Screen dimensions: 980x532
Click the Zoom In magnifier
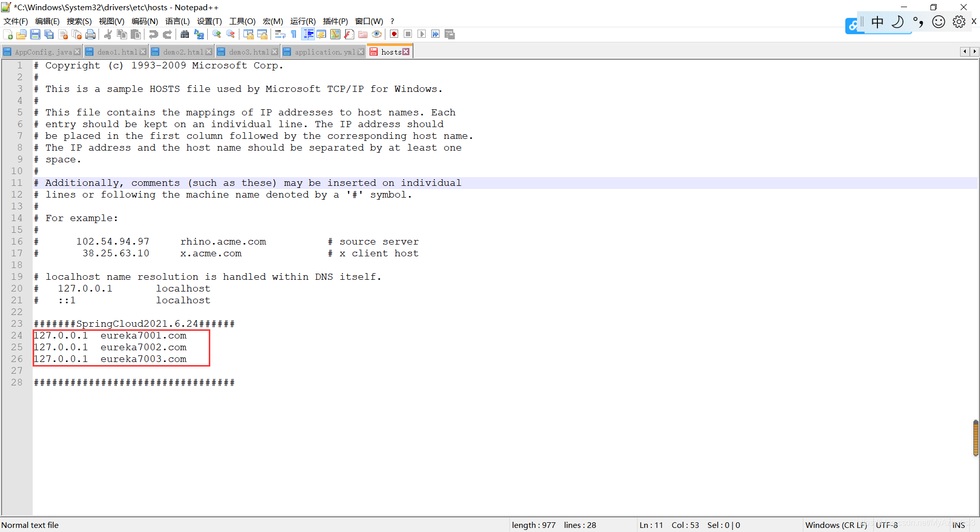click(216, 34)
